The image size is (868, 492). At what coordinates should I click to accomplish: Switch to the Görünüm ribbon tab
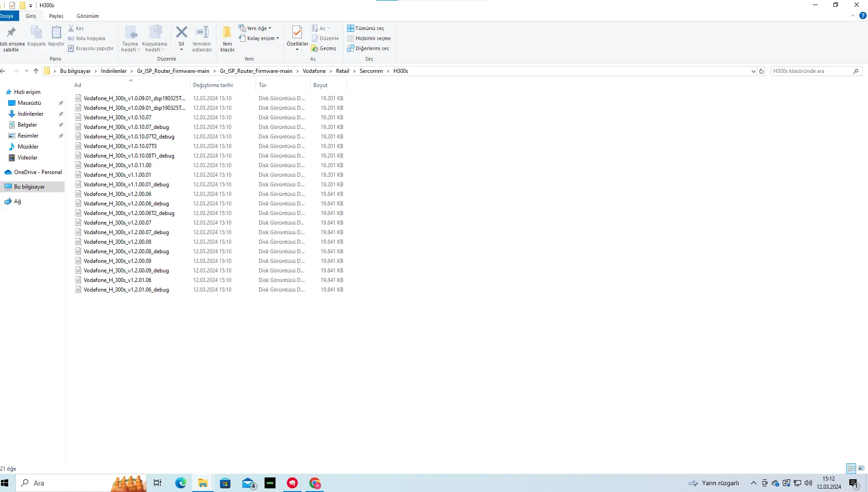87,16
